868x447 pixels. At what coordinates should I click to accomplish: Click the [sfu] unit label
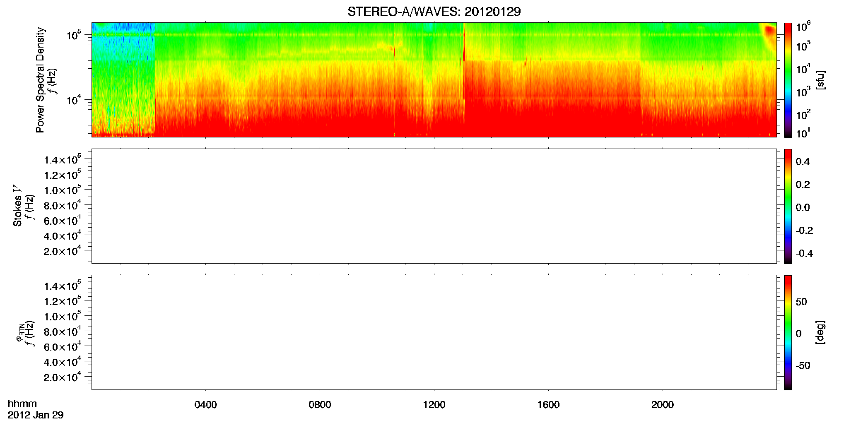[820, 80]
